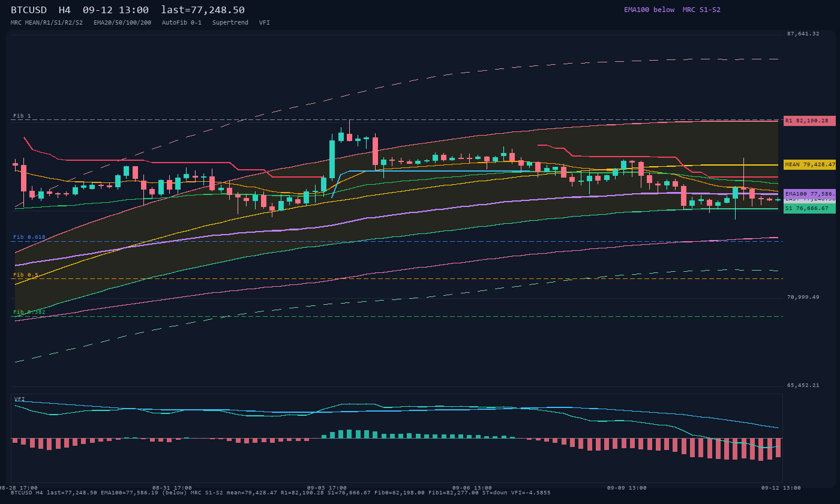Click the 09-03 17:00 time axis label
840x504 pixels.
[x=327, y=488]
